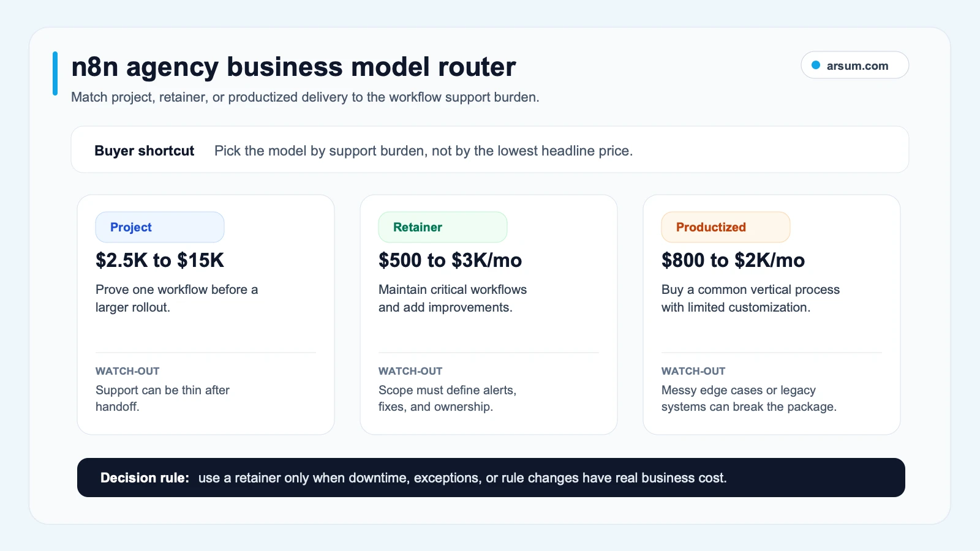
Task: Click the 'Buyer shortcut' heading
Action: click(x=144, y=151)
